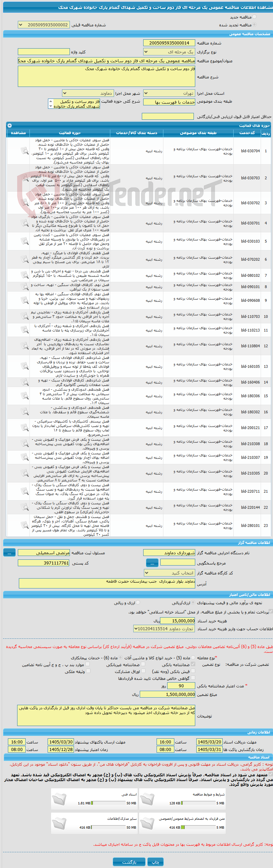Select the مناقصه جدید radio button
This screenshot has height=868, width=273.
254,17
